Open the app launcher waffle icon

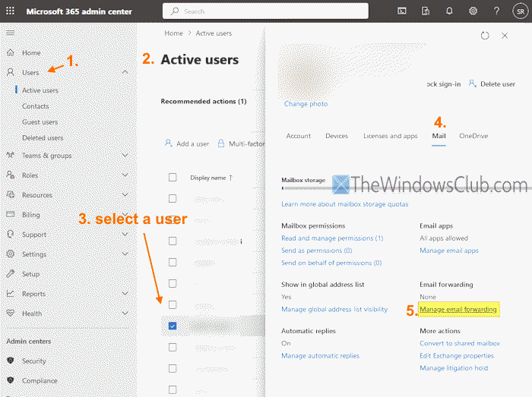point(10,11)
